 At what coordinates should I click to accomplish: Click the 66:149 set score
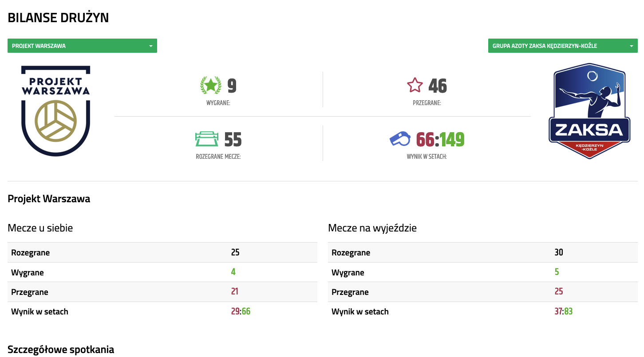(440, 140)
